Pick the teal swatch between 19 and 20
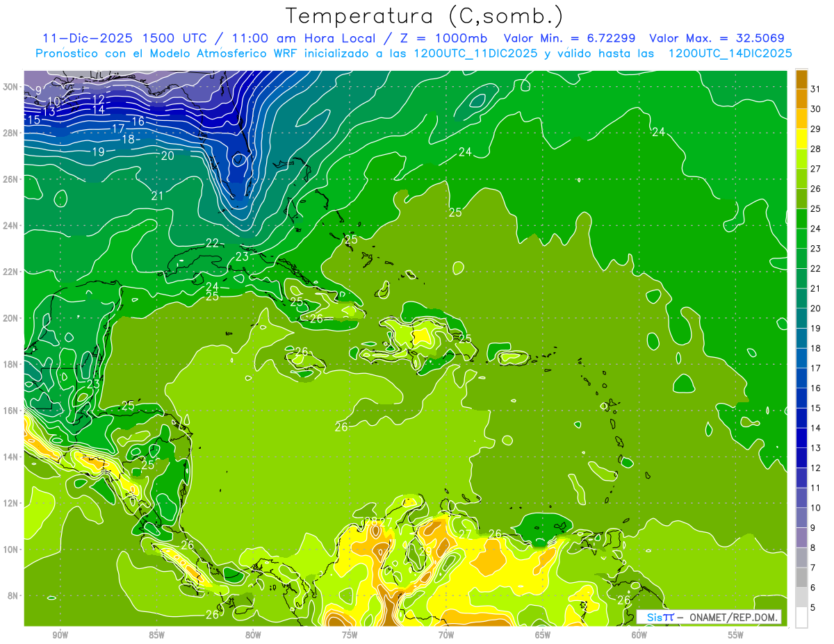Screen dimensions: 834x644 point(801,318)
